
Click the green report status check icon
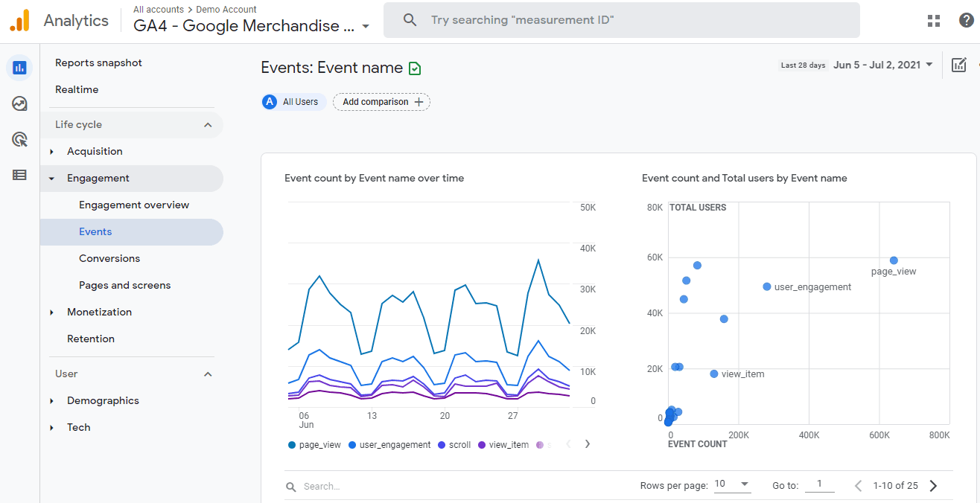coord(415,68)
